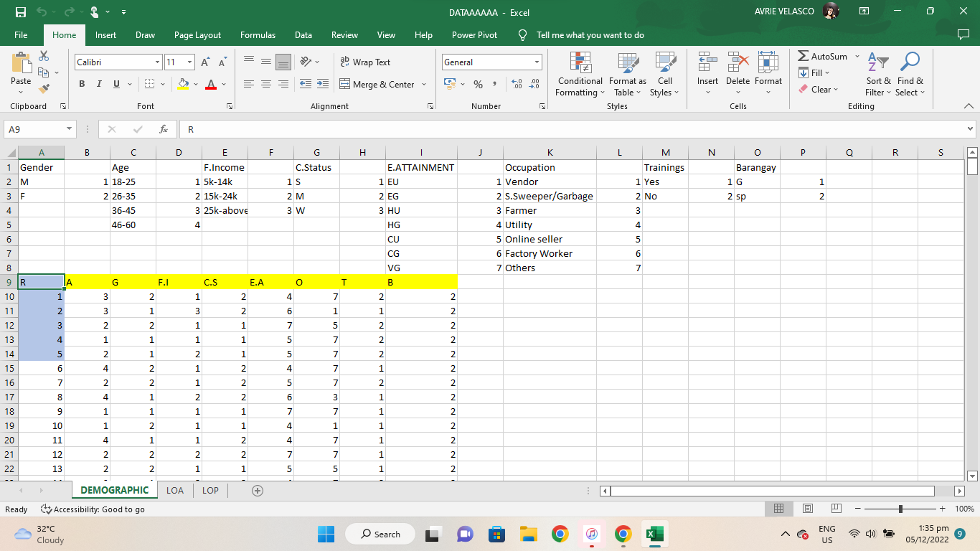980x551 pixels.
Task: Switch to the Power Pivot tab
Action: click(x=474, y=35)
